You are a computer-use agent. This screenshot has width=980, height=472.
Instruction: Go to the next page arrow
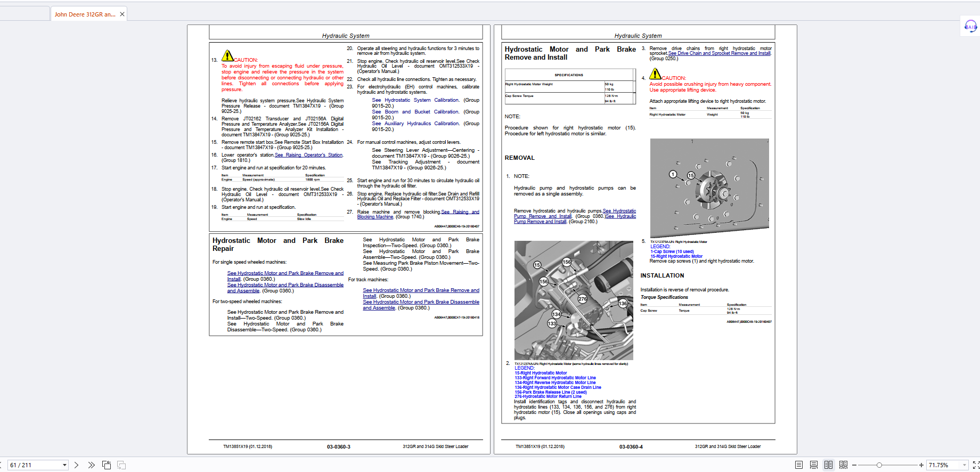click(x=76, y=465)
